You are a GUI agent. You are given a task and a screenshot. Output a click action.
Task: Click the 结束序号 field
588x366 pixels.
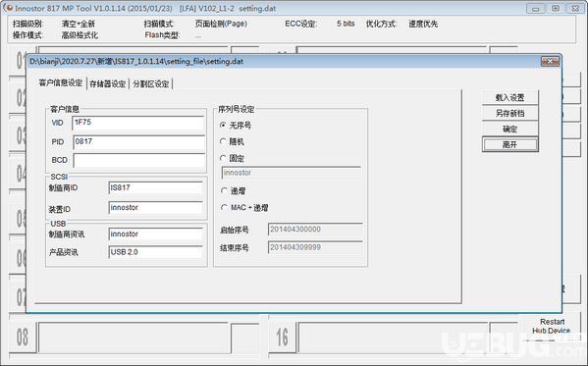tap(315, 247)
